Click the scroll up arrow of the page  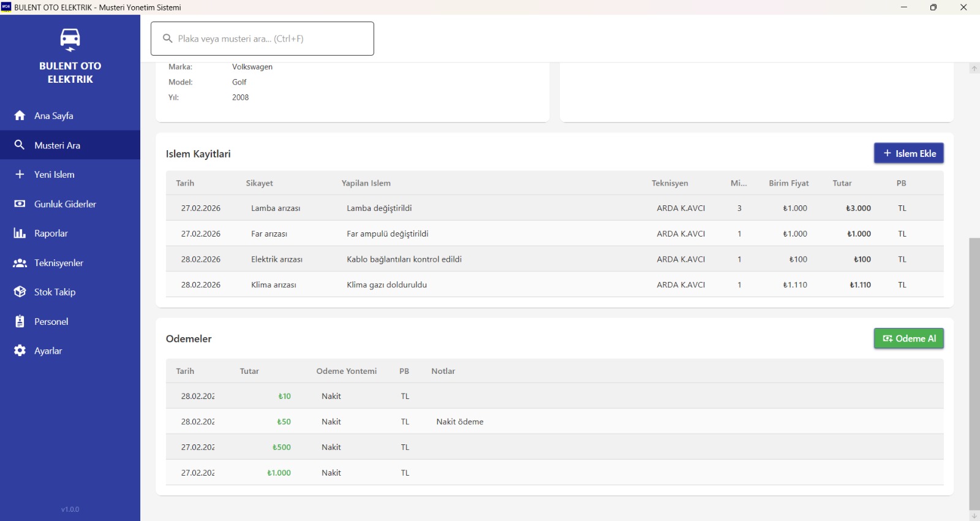(x=974, y=69)
